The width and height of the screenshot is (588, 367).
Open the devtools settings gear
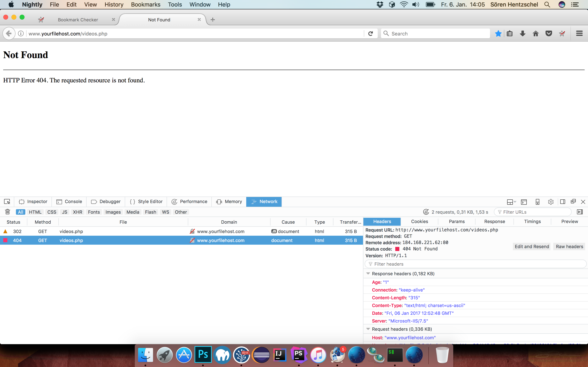point(551,202)
